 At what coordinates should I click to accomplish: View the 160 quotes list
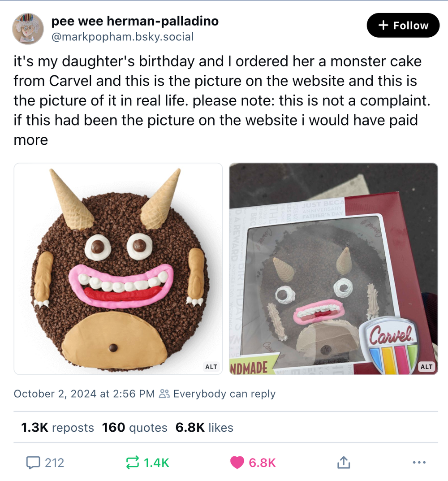pyautogui.click(x=134, y=428)
